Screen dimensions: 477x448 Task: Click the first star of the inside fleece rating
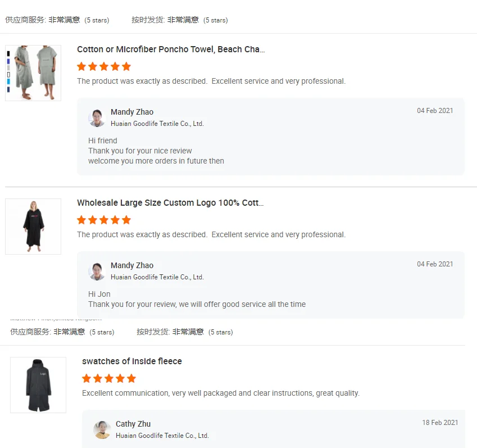point(87,378)
